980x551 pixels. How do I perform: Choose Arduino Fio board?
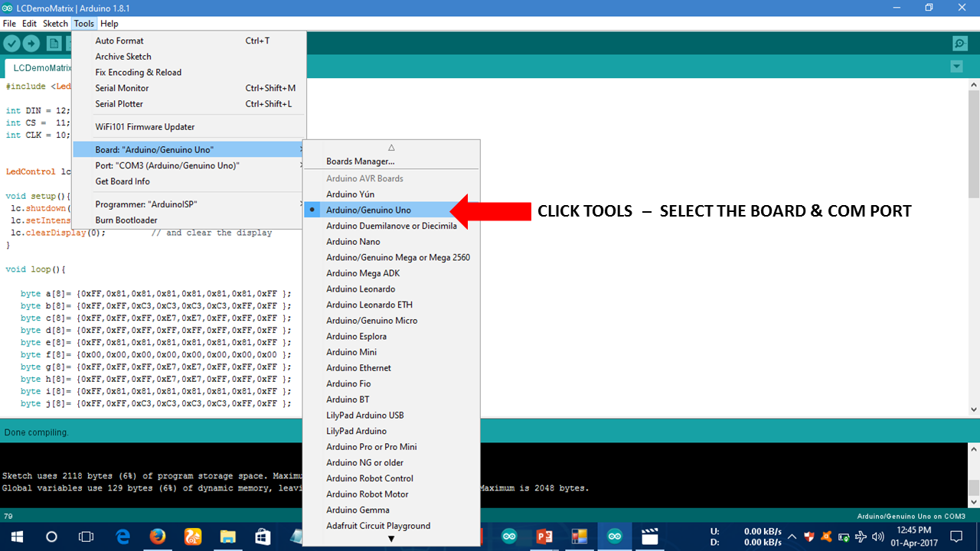[392, 383]
